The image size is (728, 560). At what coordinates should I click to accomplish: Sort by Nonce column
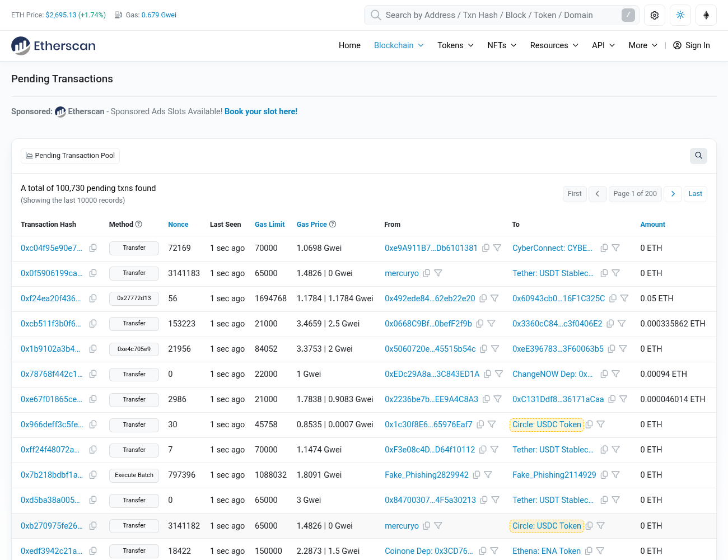pos(178,225)
